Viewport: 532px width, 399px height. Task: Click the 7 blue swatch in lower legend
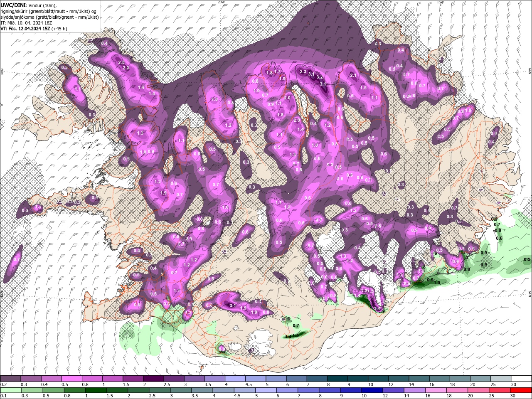coord(308,390)
